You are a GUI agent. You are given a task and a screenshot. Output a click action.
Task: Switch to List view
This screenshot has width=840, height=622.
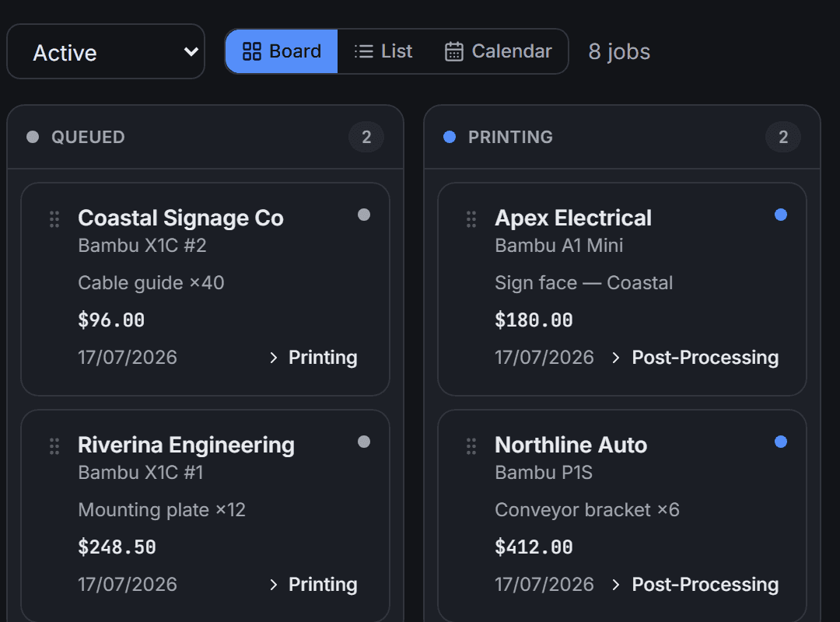[383, 51]
